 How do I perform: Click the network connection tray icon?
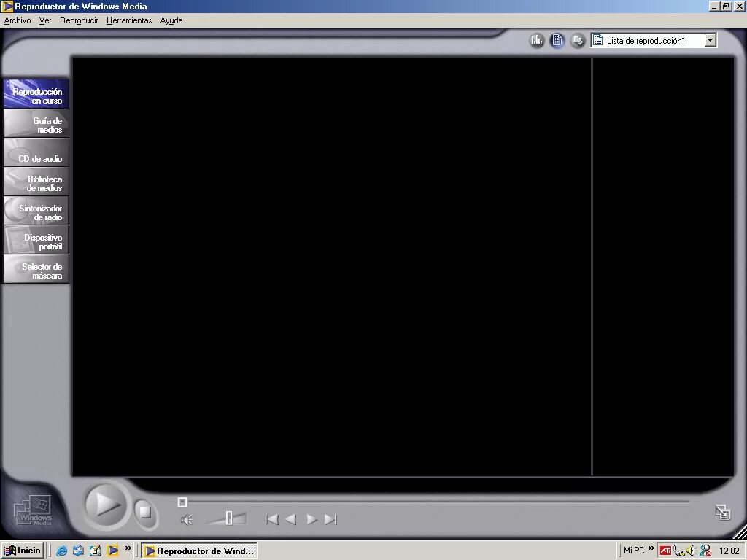[679, 551]
